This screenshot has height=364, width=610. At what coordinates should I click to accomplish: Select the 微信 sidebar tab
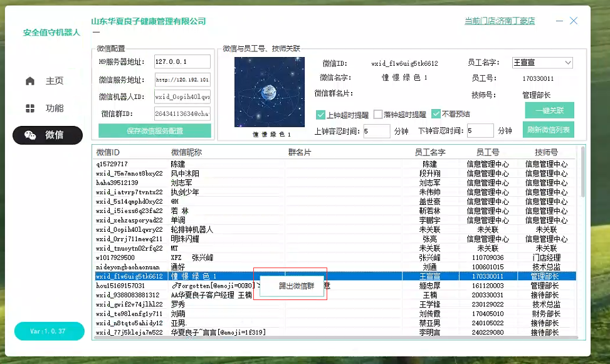click(x=48, y=135)
